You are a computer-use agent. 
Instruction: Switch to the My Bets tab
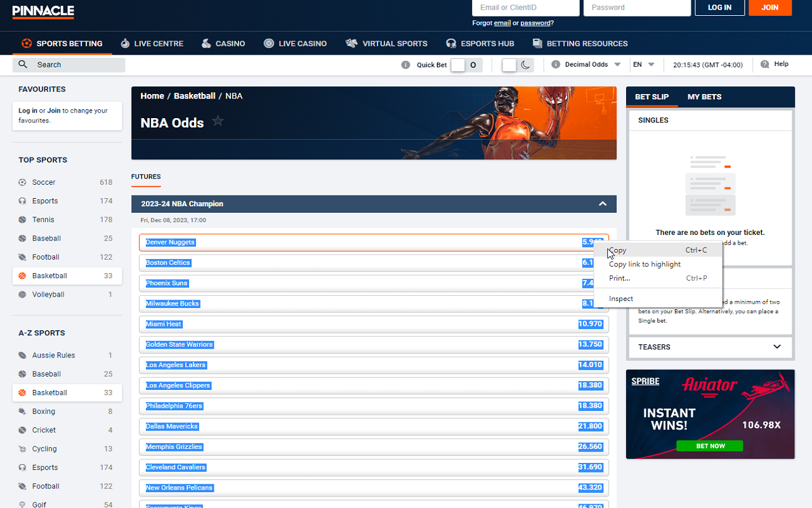(704, 97)
